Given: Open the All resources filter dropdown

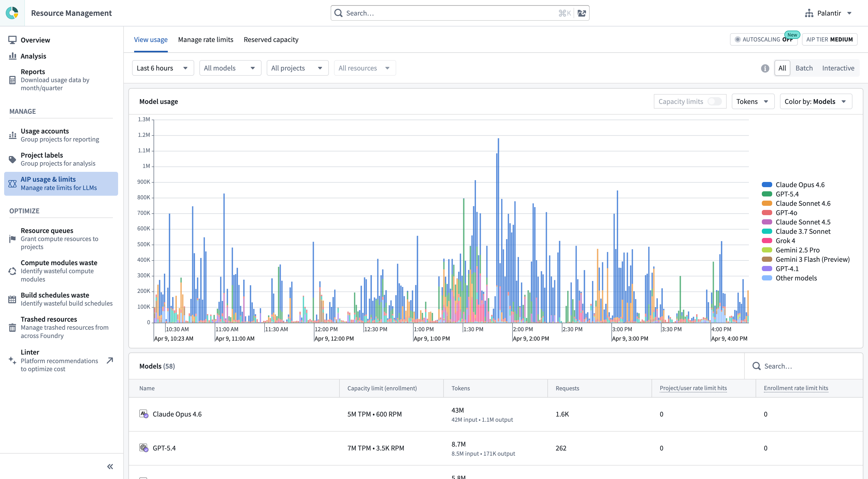Looking at the screenshot, I should (x=365, y=68).
